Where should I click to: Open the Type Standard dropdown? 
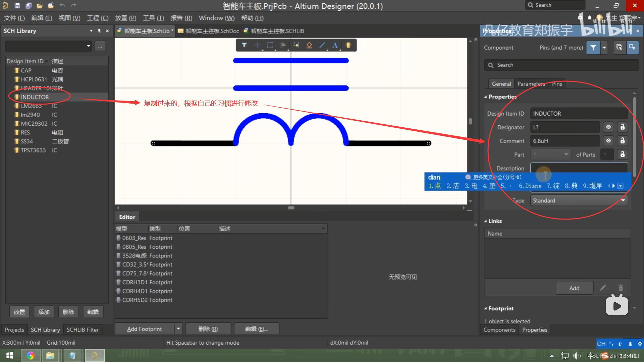tap(579, 200)
